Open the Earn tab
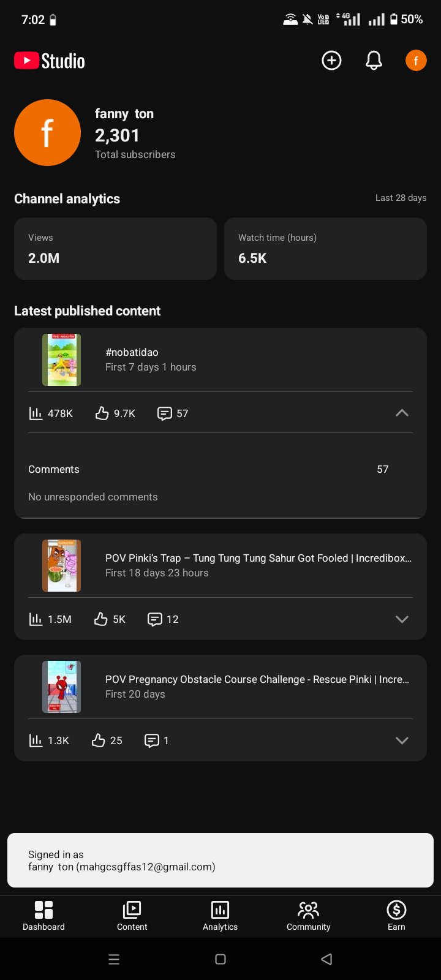Screen dimensions: 441x980 (396, 916)
